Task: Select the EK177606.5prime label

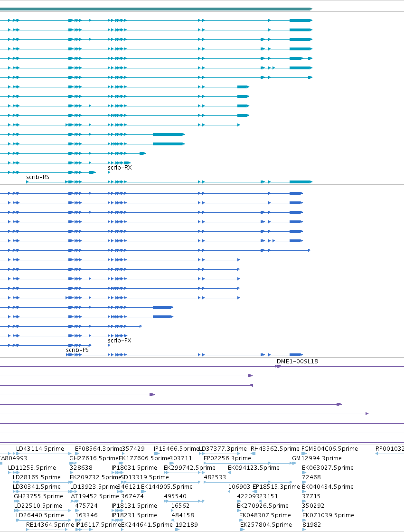Action: coord(144,458)
